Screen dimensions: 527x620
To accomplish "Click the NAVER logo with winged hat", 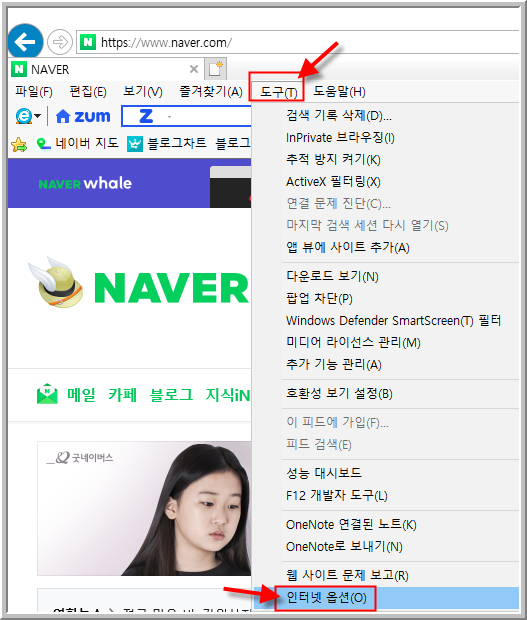I will pos(138,284).
